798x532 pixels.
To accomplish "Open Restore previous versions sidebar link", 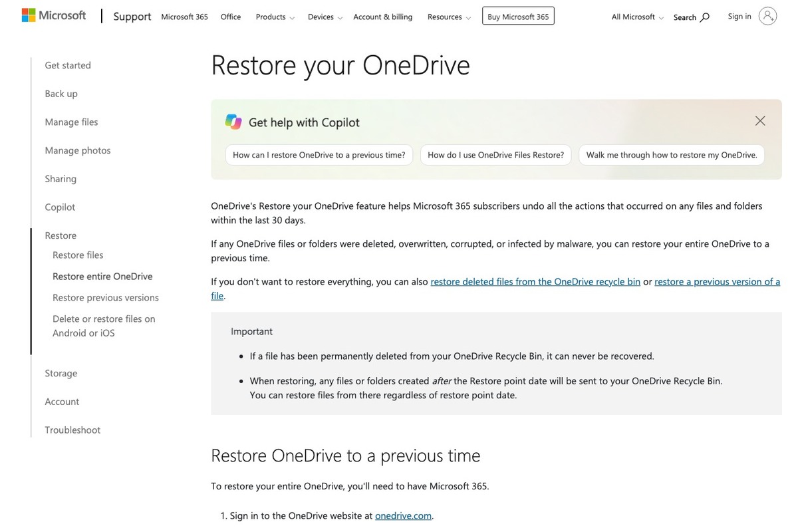I will point(106,298).
